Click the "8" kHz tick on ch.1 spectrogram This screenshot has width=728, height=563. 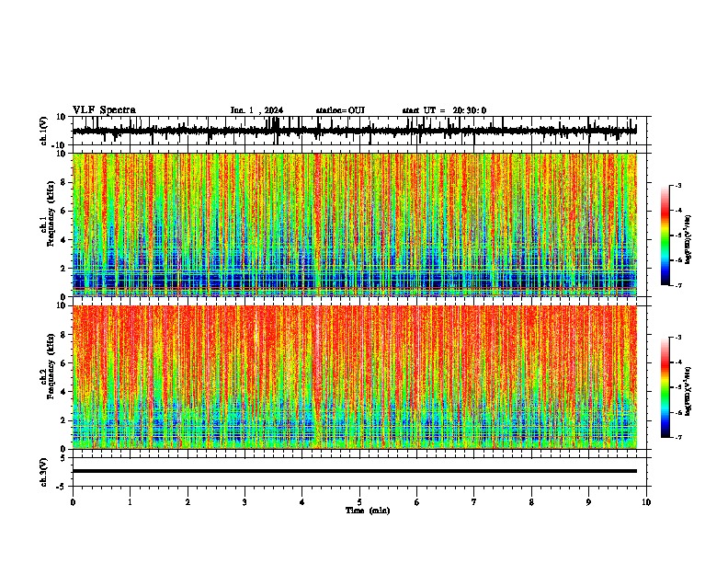(x=64, y=182)
